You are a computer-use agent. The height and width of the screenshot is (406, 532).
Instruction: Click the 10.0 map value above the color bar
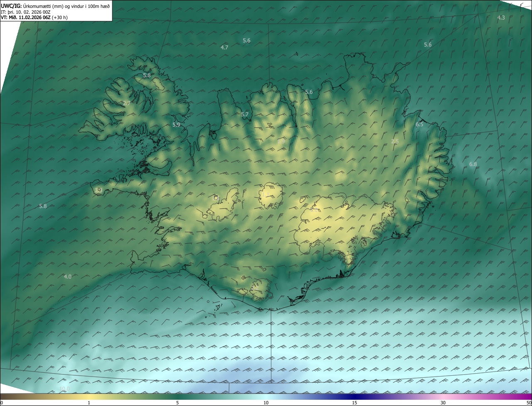(x=65, y=389)
